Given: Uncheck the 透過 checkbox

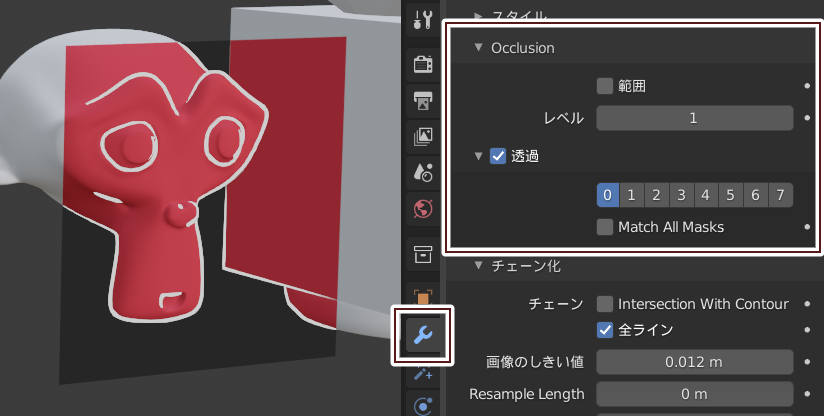Looking at the screenshot, I should tap(498, 156).
